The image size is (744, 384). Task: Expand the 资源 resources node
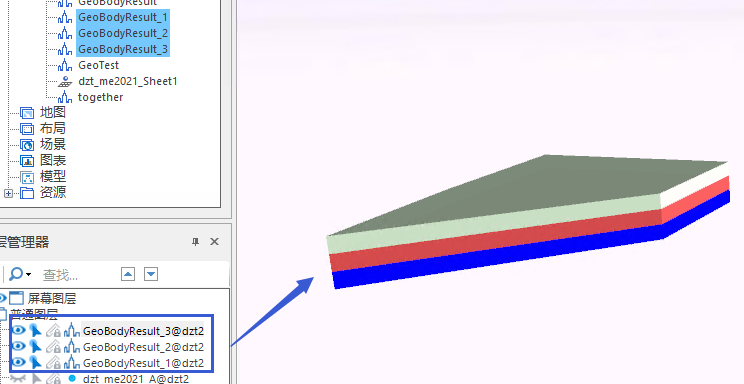(8, 193)
